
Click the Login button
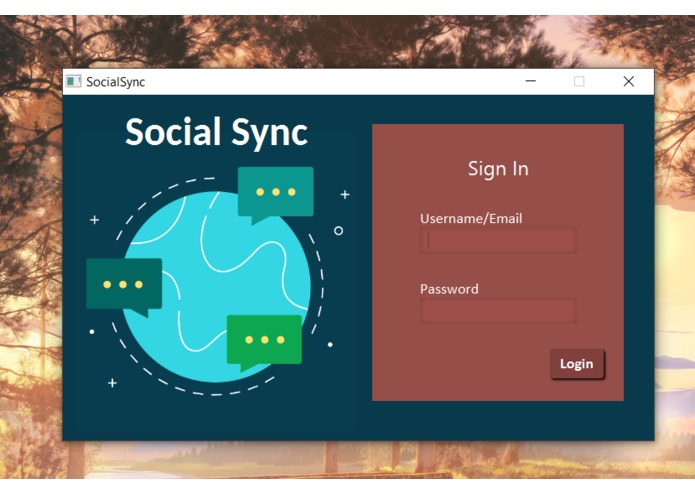pyautogui.click(x=577, y=364)
